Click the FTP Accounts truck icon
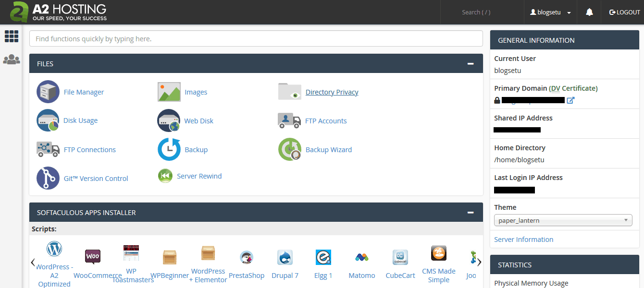The height and width of the screenshot is (288, 644). [289, 120]
